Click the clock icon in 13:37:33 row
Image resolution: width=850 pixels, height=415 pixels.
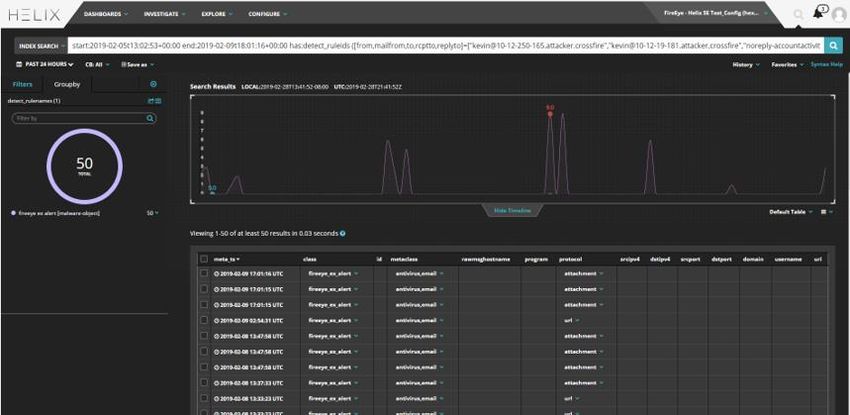coord(216,383)
